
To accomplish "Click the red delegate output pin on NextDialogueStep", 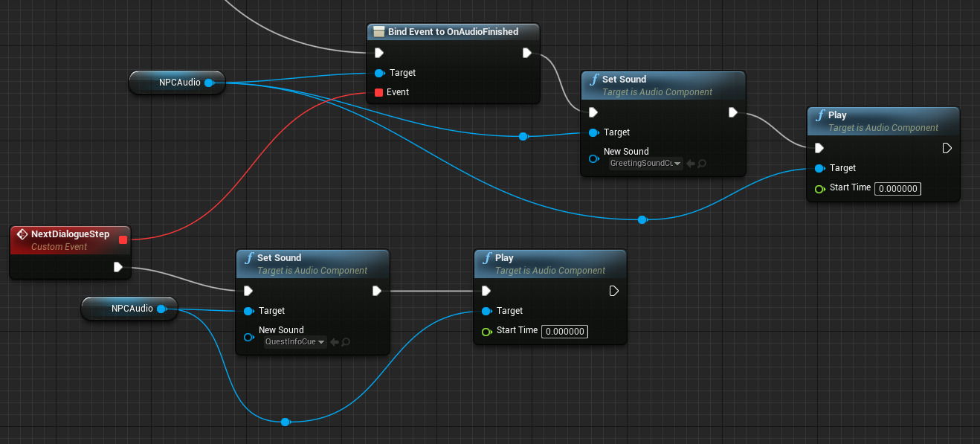I will pos(123,239).
